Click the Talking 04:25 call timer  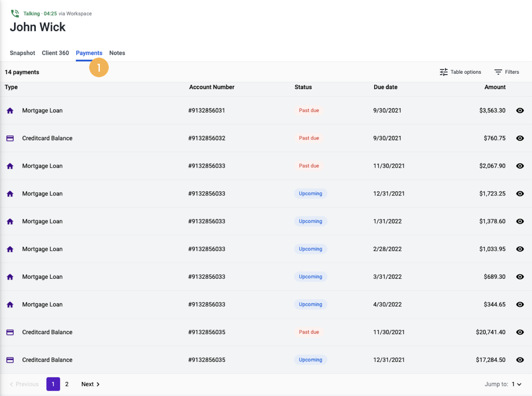[40, 14]
